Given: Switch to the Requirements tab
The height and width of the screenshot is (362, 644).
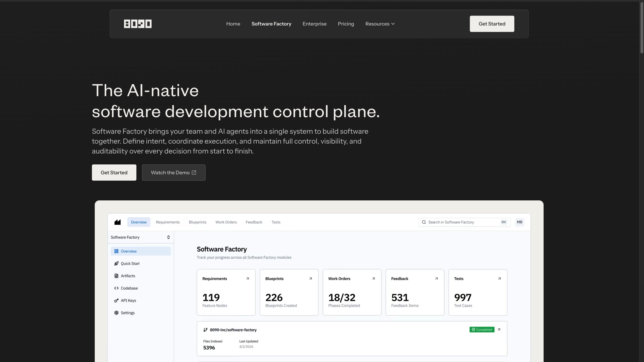Looking at the screenshot, I should coord(168,222).
